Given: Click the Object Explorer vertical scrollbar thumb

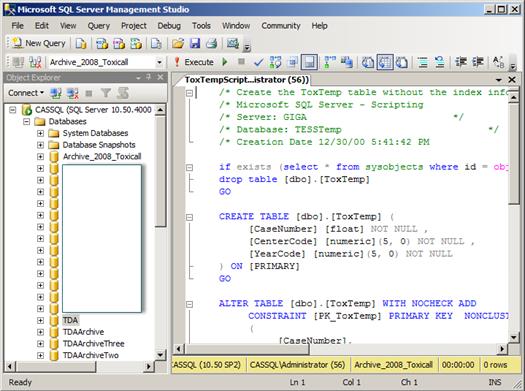Looking at the screenshot, I should coord(161,172).
